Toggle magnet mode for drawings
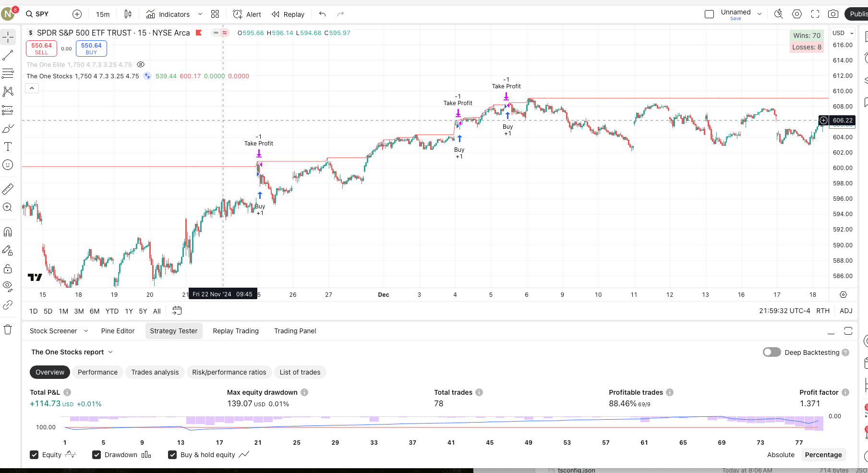This screenshot has height=473, width=868. [x=8, y=232]
